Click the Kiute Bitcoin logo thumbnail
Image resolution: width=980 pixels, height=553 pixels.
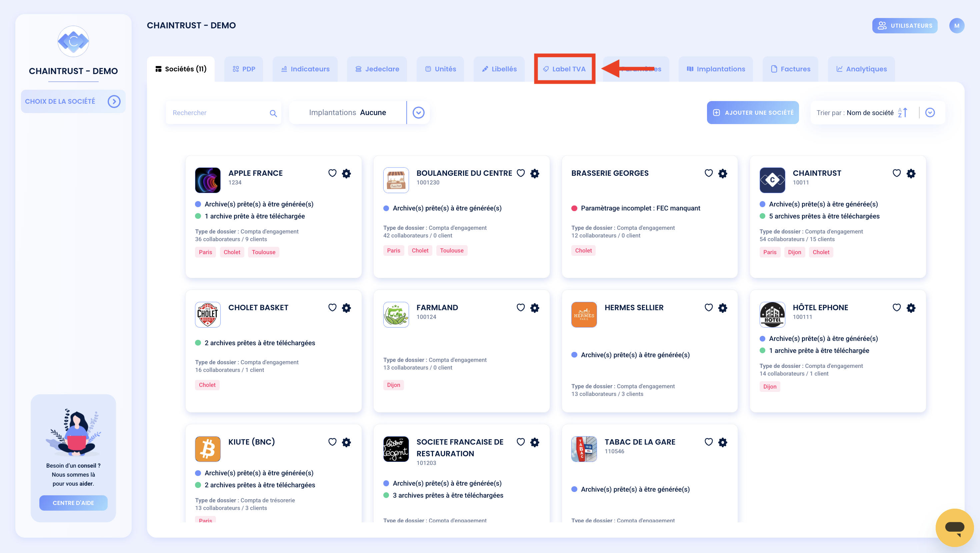[x=208, y=449]
